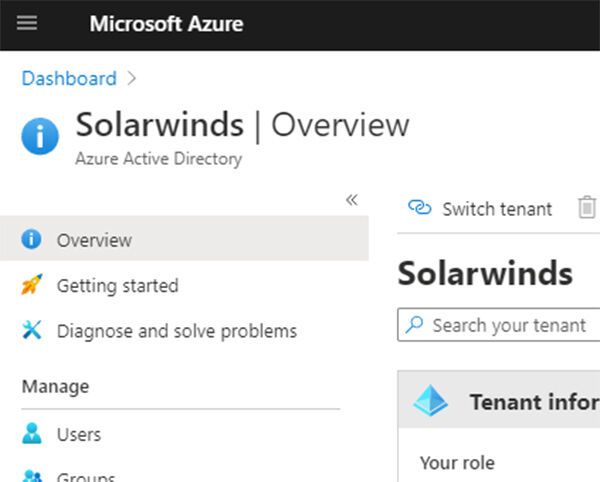
Task: Click the bold Solarwinds tenant heading
Action: click(x=485, y=273)
